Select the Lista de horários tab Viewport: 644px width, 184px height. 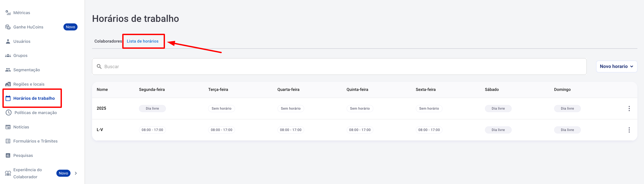click(x=142, y=41)
